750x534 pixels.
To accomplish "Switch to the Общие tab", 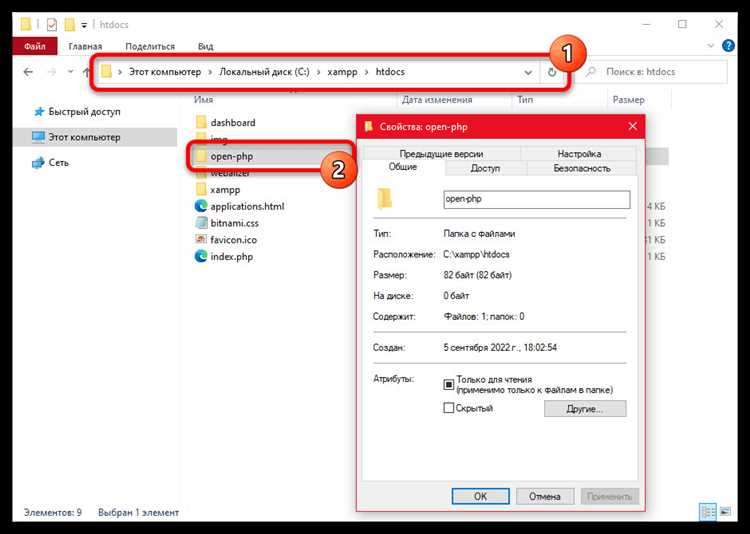I will (403, 167).
